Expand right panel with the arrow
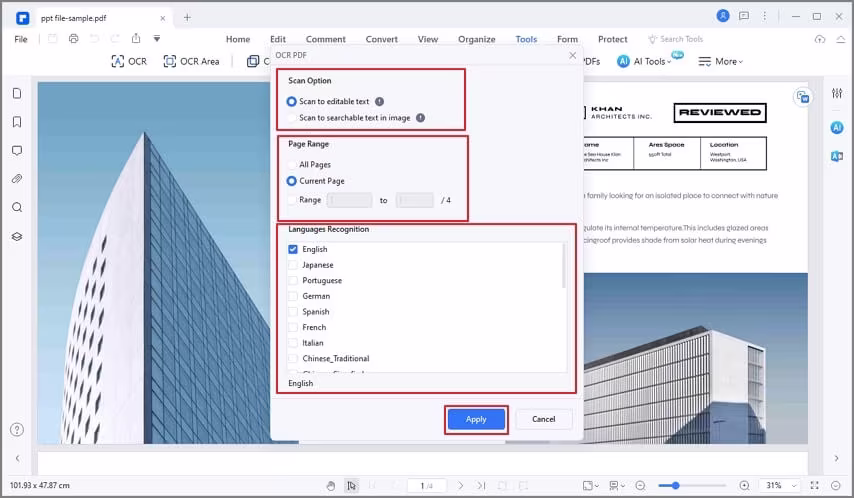This screenshot has width=854, height=498. click(x=837, y=458)
